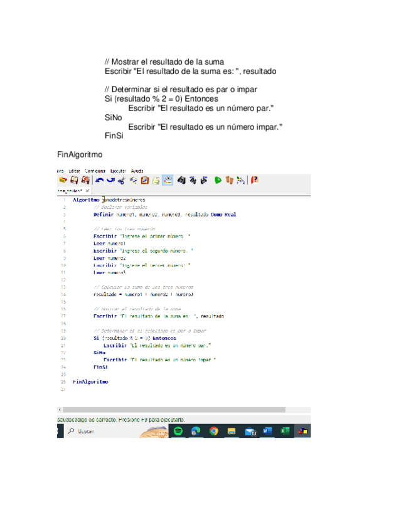
Task: Click the editor line prompting for primer número
Action: coord(142,236)
